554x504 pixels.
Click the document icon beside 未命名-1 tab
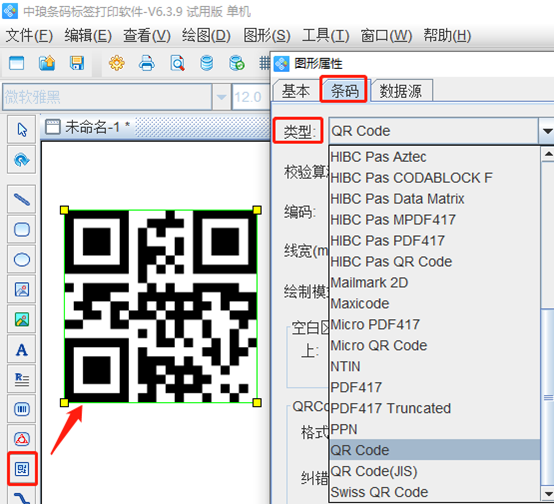(53, 127)
